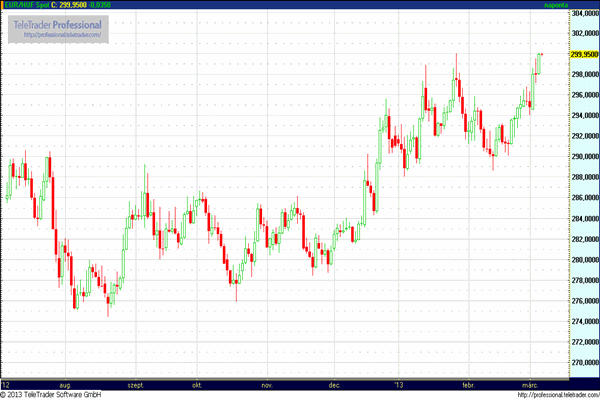
Task: Go to the nov. time axis marker
Action: point(266,385)
